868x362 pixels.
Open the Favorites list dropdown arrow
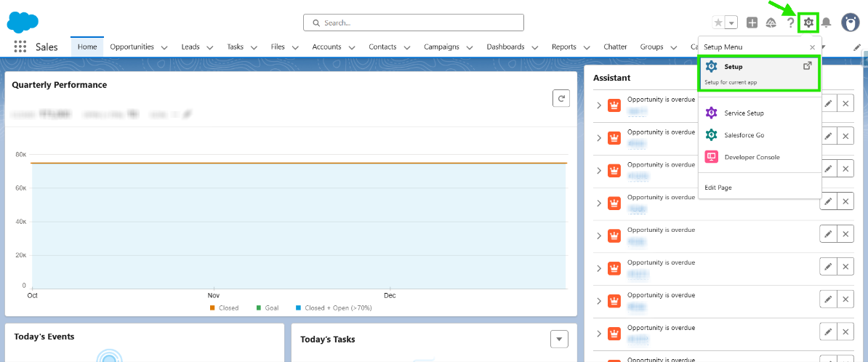732,23
